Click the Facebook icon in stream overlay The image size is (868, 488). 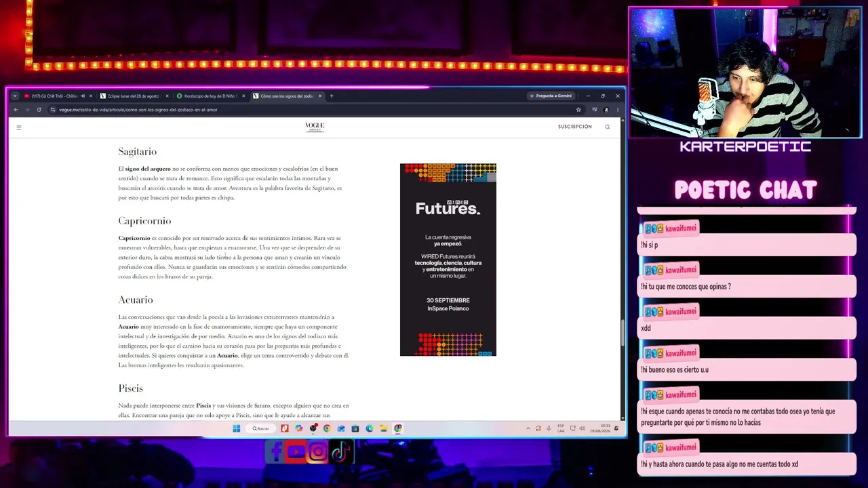coord(275,451)
